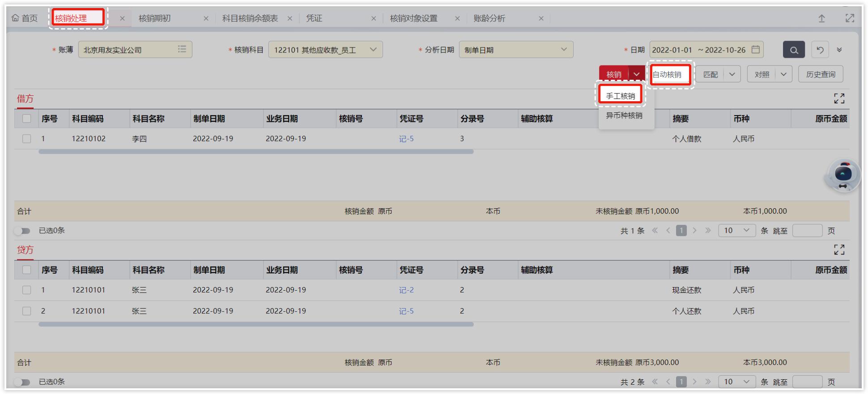Image resolution: width=868 pixels, height=395 pixels.
Task: Click the 贷方 table horizontal scrollbar
Action: [256, 324]
